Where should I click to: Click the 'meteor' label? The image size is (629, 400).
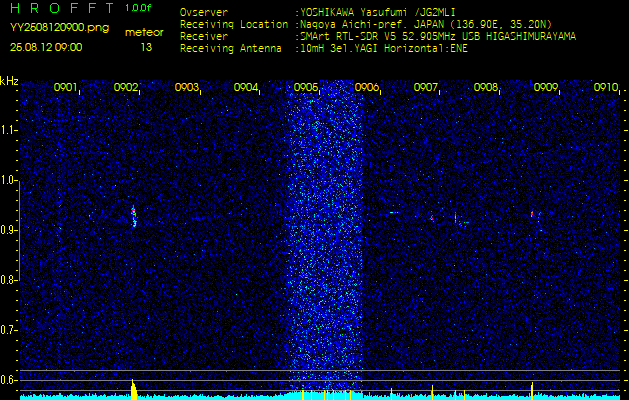click(x=144, y=33)
